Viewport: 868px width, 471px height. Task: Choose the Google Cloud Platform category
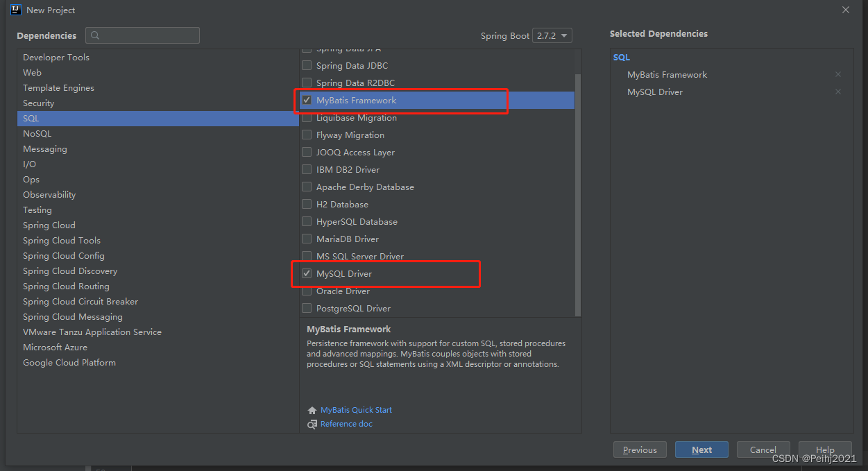158,362
